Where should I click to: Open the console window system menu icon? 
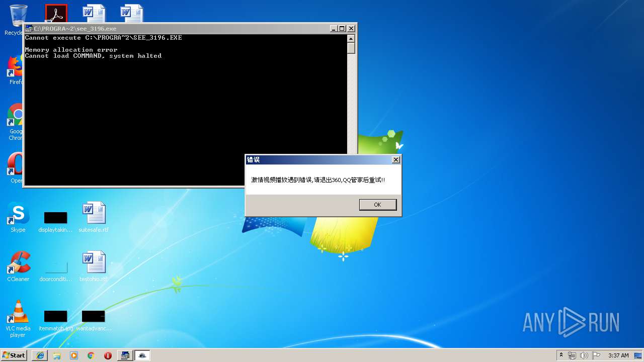pos(29,29)
